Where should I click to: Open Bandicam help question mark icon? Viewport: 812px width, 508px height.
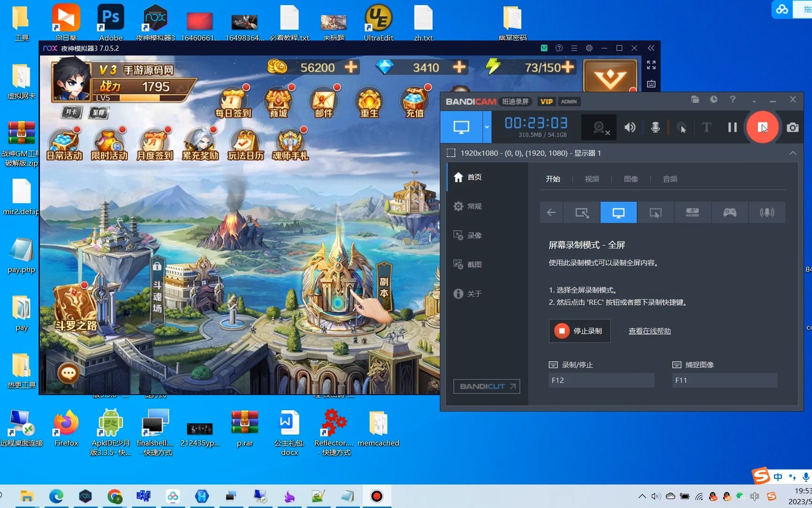(733, 99)
